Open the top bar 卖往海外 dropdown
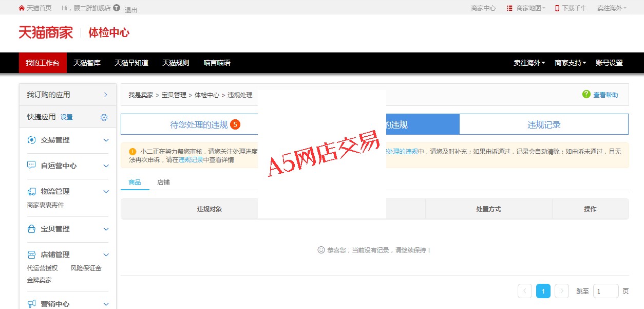This screenshot has width=644, height=309. click(x=612, y=8)
